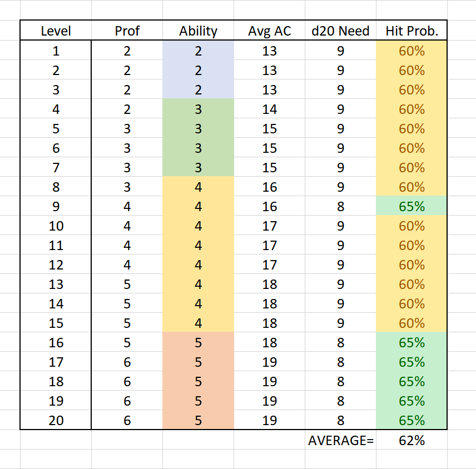Click the AVERAGE= label cell

coord(340,441)
